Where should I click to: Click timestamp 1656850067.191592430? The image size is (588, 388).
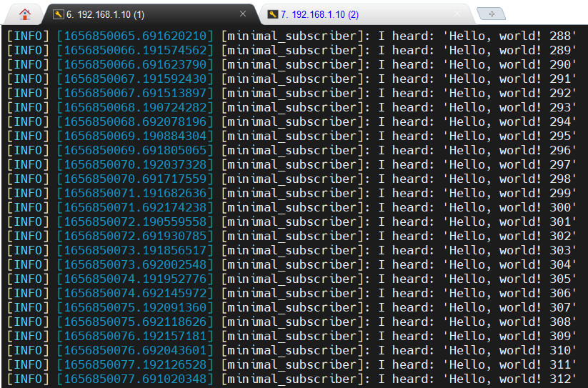[135, 79]
